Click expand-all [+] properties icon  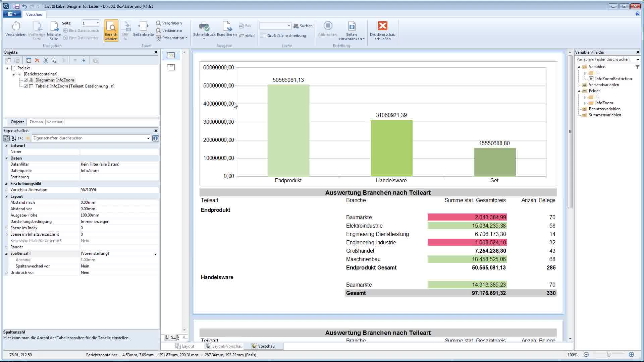(x=21, y=138)
